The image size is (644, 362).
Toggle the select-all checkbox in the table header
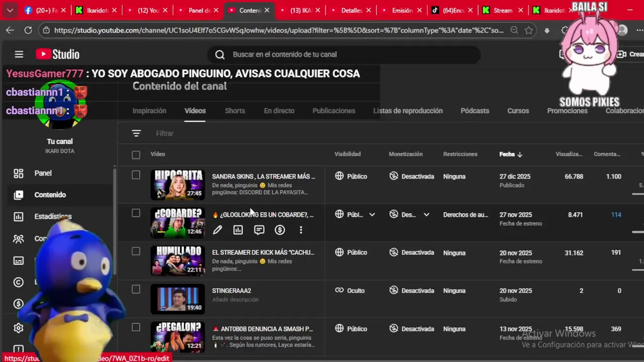click(136, 155)
